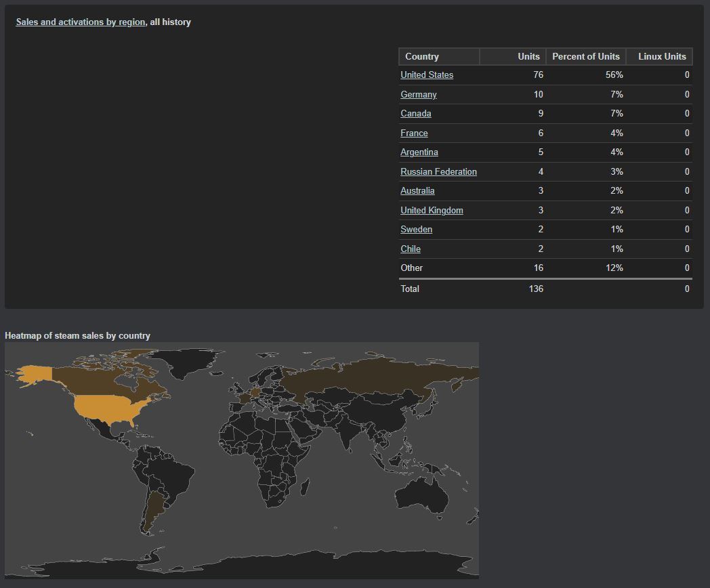Select the Other 12% value
Screen dimensions: 710x588
(614, 268)
